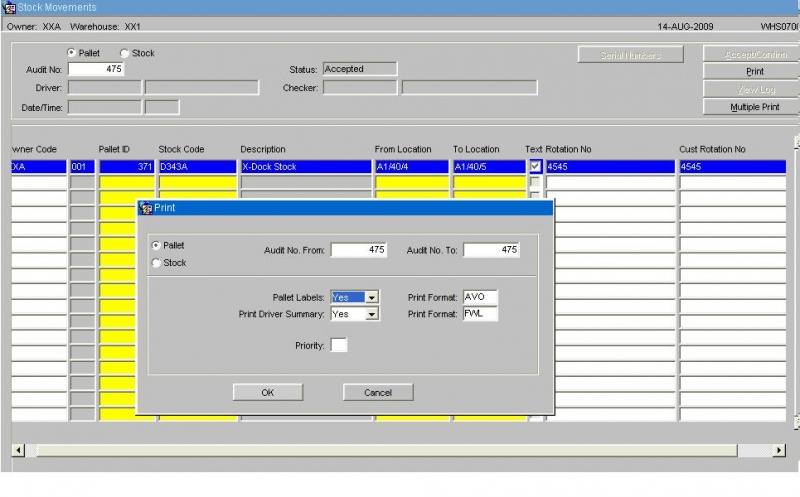This screenshot has width=800, height=497.
Task: Click OK in the Print dialog
Action: [268, 392]
